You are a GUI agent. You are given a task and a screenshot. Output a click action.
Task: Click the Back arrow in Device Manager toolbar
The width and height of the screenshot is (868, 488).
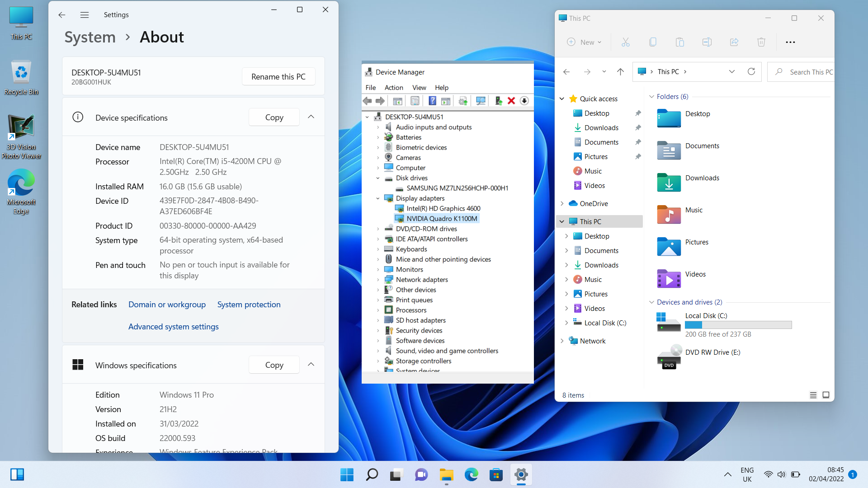pyautogui.click(x=368, y=101)
